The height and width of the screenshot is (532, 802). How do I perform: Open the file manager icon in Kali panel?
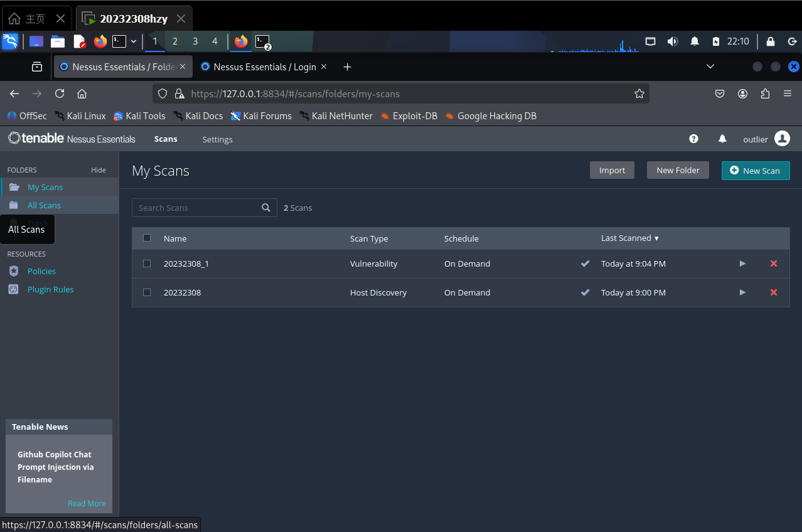pyautogui.click(x=58, y=41)
